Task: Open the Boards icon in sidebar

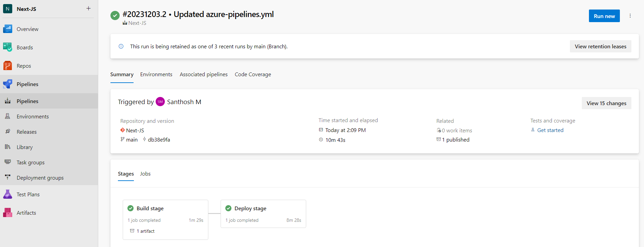Action: point(7,47)
